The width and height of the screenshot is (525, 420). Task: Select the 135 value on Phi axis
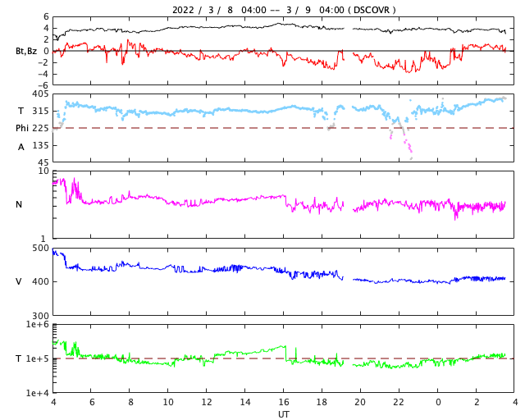coord(40,145)
